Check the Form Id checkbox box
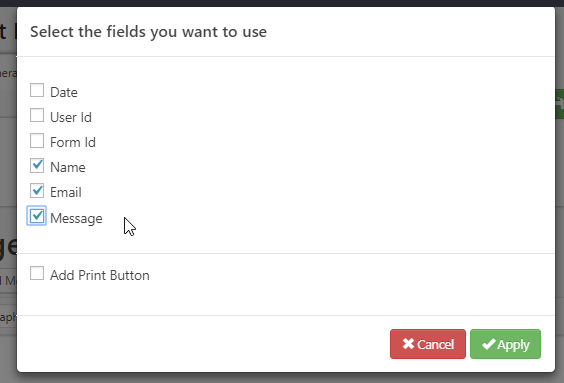Screen dimensions: 564x383 tap(37, 141)
